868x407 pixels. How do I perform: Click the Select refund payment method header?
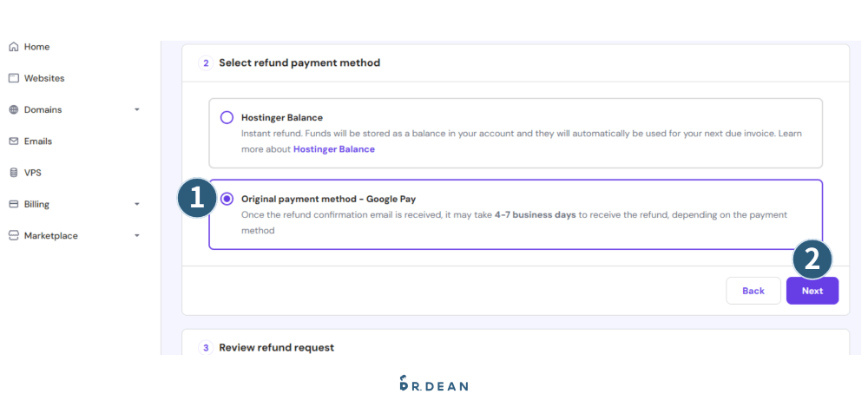click(x=299, y=62)
